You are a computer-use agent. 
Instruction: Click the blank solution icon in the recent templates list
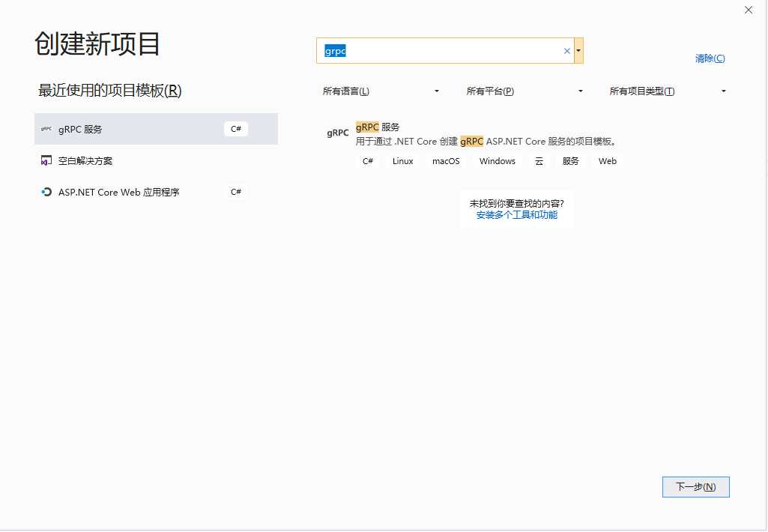[46, 160]
